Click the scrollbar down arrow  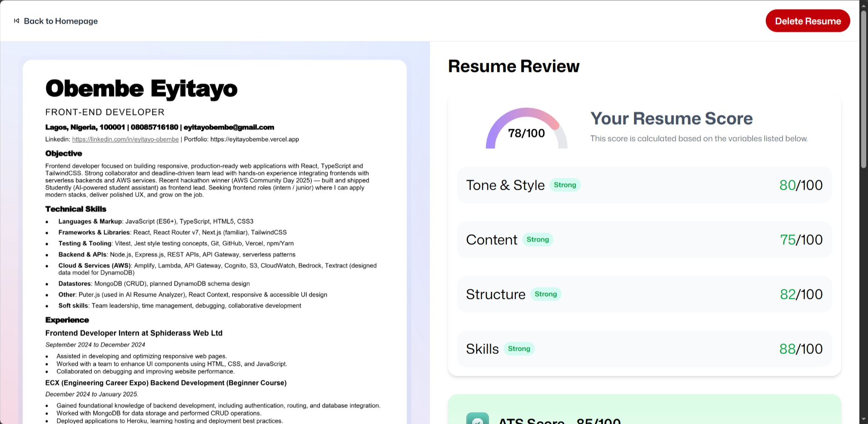(863, 419)
